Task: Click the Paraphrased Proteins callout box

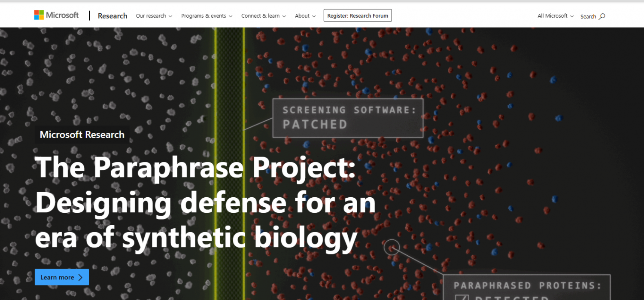Action: click(x=527, y=287)
